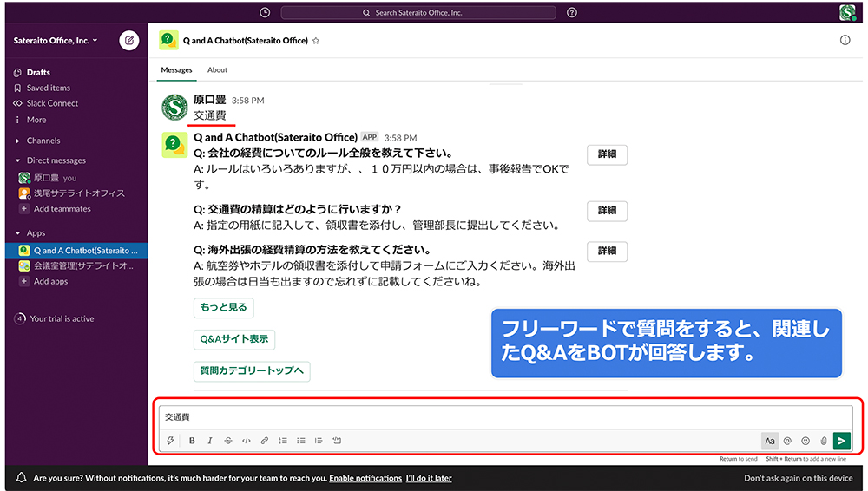The width and height of the screenshot is (868, 491).
Task: Open the history clock icon
Action: click(265, 12)
